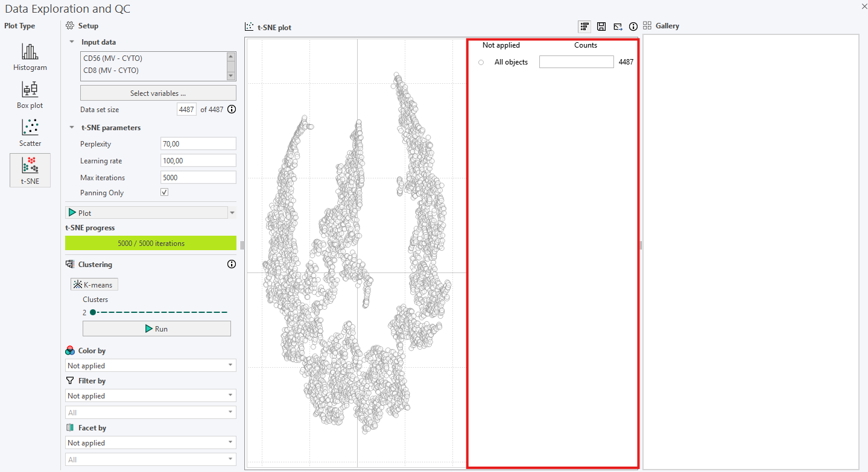
Task: Open the Color by dropdown
Action: tap(150, 365)
